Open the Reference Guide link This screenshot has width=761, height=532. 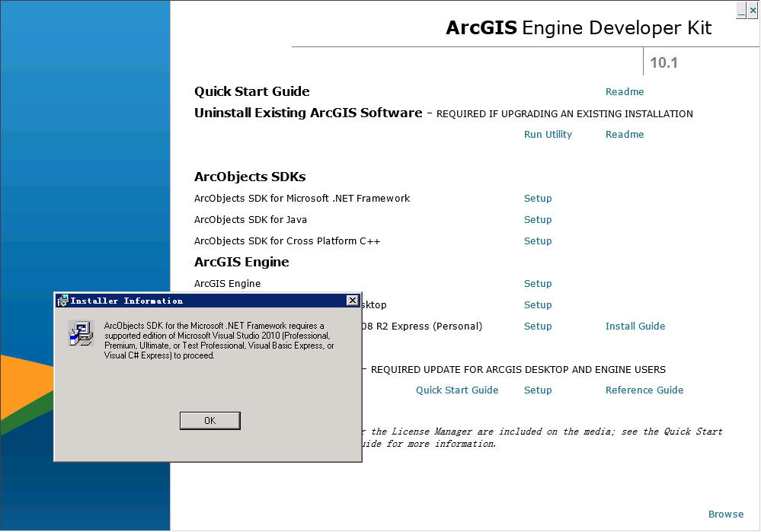click(644, 390)
